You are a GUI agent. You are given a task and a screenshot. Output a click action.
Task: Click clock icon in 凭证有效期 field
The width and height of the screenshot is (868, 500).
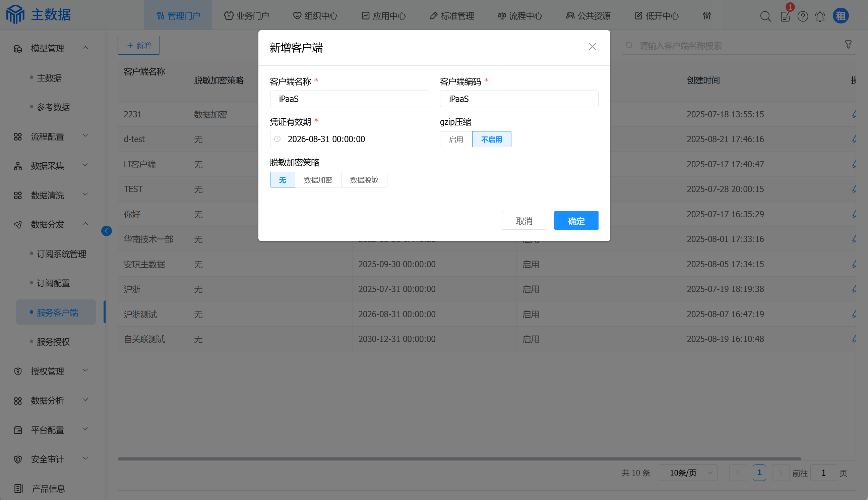[x=277, y=139]
